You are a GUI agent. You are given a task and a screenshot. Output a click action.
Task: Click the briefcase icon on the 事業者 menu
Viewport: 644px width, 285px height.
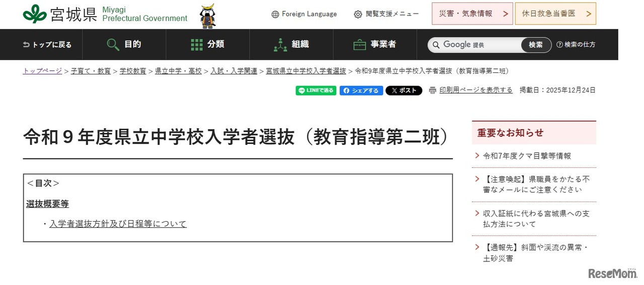[x=359, y=45]
